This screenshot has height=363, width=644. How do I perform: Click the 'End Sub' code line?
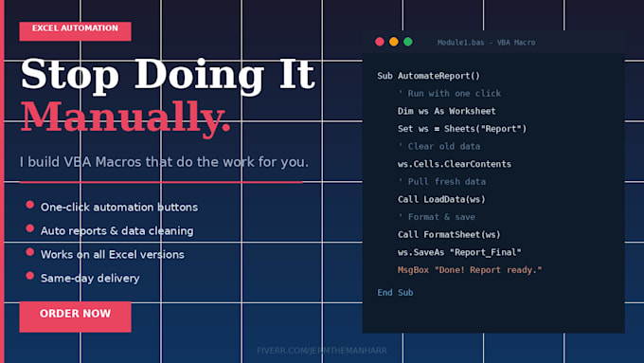point(395,292)
